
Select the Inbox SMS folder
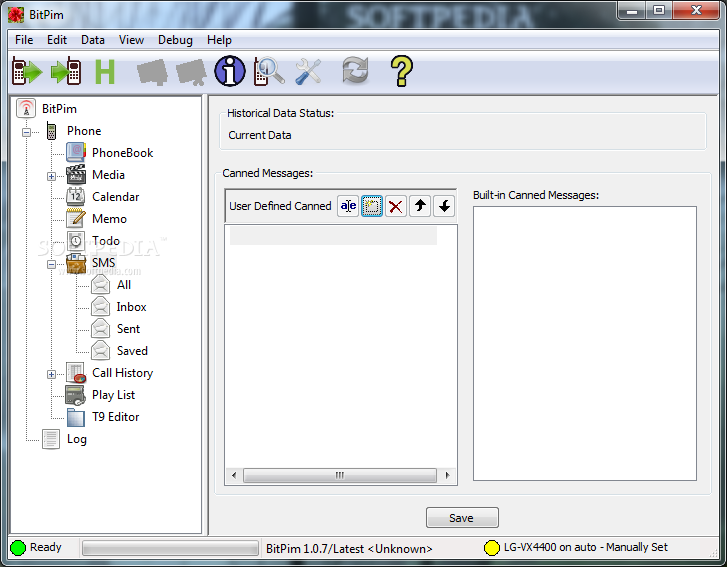coord(131,306)
